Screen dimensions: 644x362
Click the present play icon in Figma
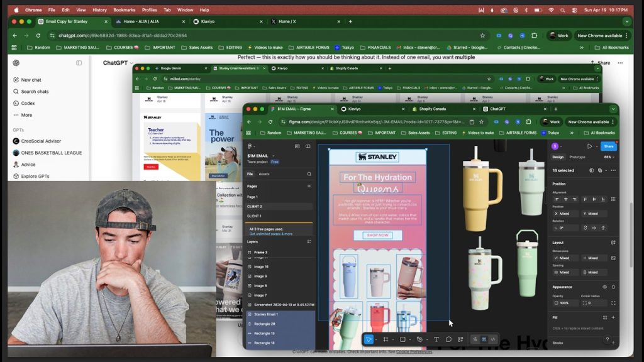pos(589,146)
